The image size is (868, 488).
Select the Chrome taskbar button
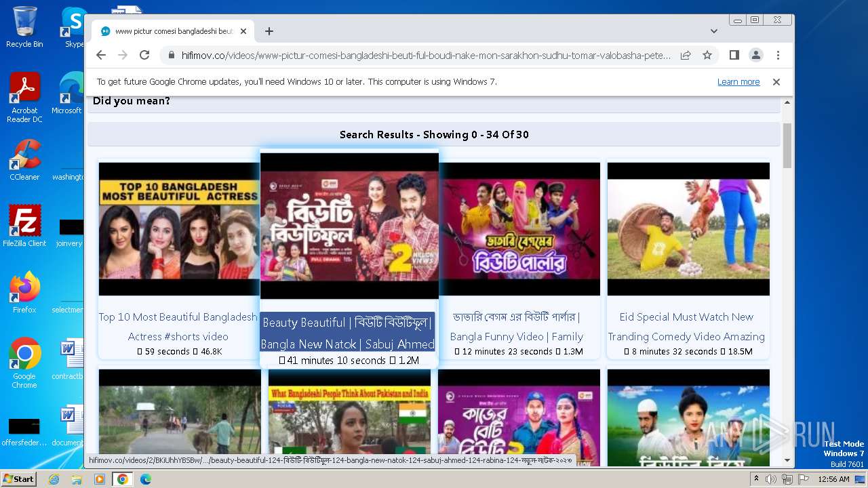pos(122,479)
